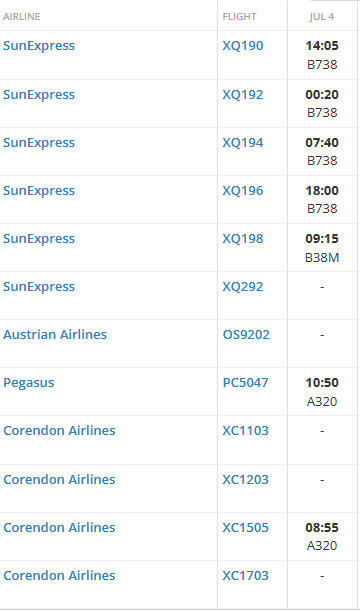Open flight XC1203 link
The width and height of the screenshot is (360, 611).
[245, 479]
